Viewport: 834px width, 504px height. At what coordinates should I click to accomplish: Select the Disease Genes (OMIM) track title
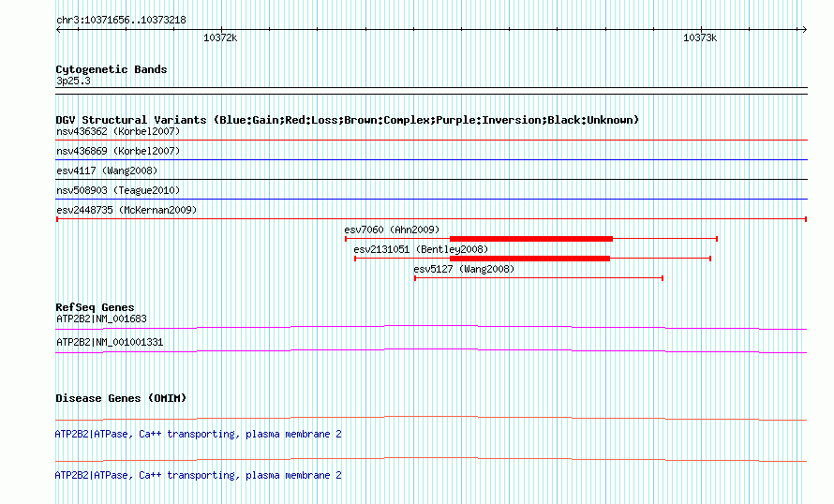(x=121, y=398)
